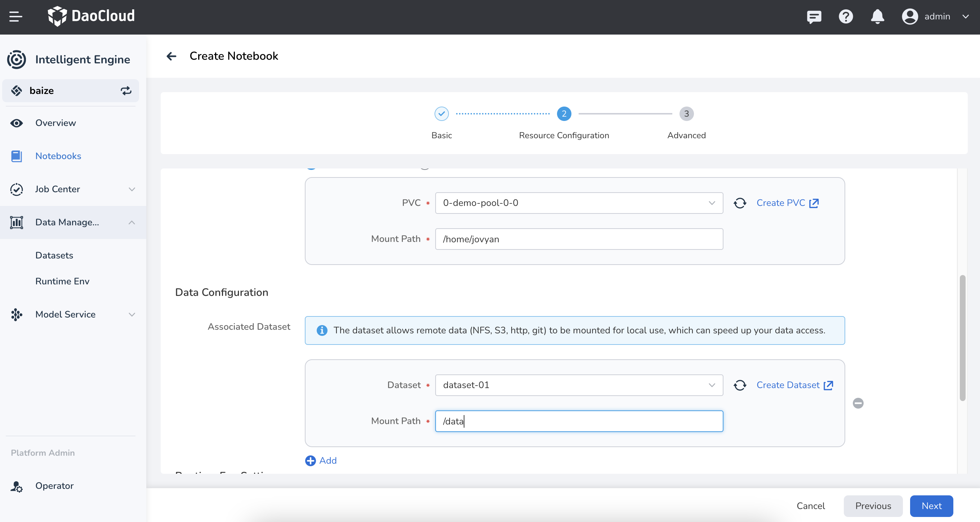Click the back arrow beside Create Notebook
Viewport: 980px width, 522px height.
[171, 56]
